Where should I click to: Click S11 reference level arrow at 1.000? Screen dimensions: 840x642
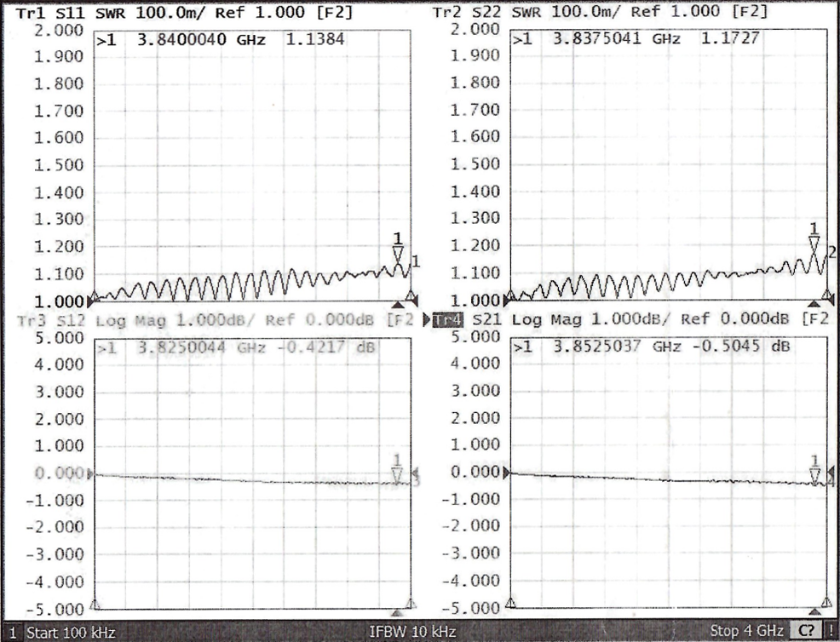point(92,300)
